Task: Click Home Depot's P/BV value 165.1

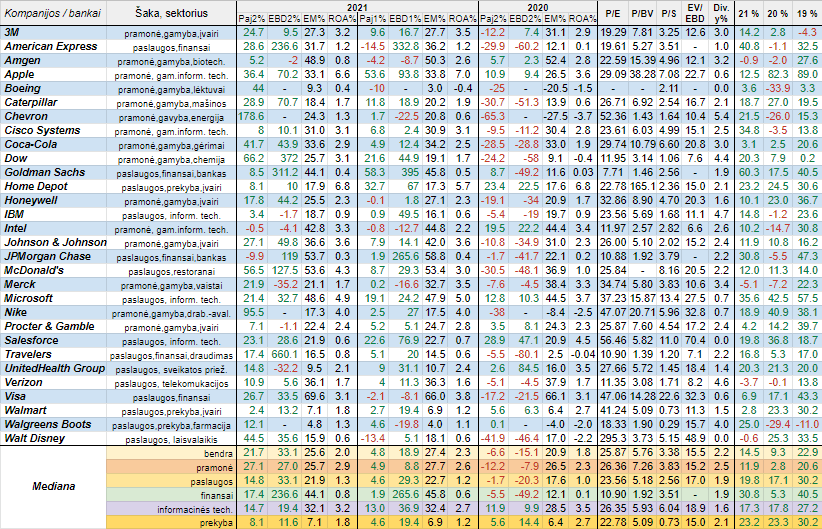Action: click(x=642, y=186)
